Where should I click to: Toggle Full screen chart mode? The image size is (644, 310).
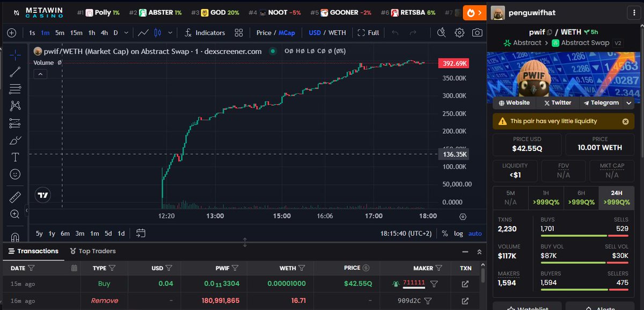(x=369, y=33)
